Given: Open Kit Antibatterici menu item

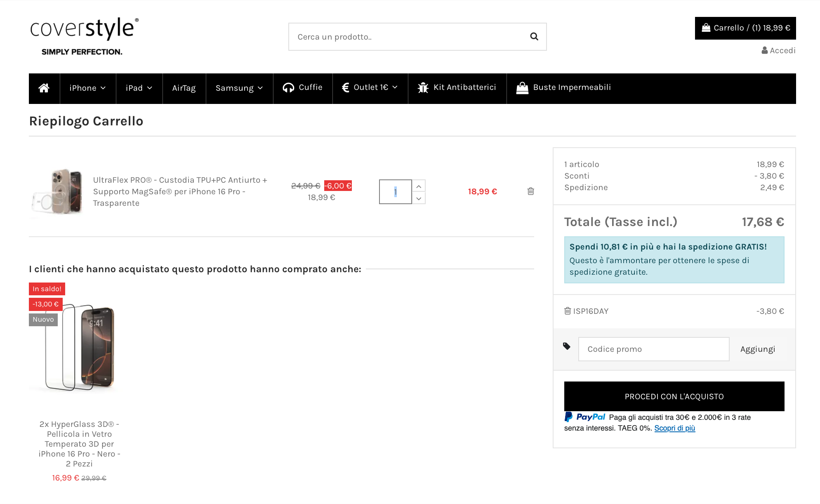Looking at the screenshot, I should (x=457, y=88).
